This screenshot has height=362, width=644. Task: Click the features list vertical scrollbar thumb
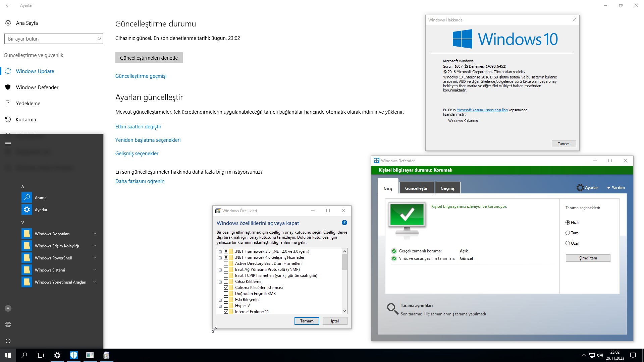click(344, 262)
